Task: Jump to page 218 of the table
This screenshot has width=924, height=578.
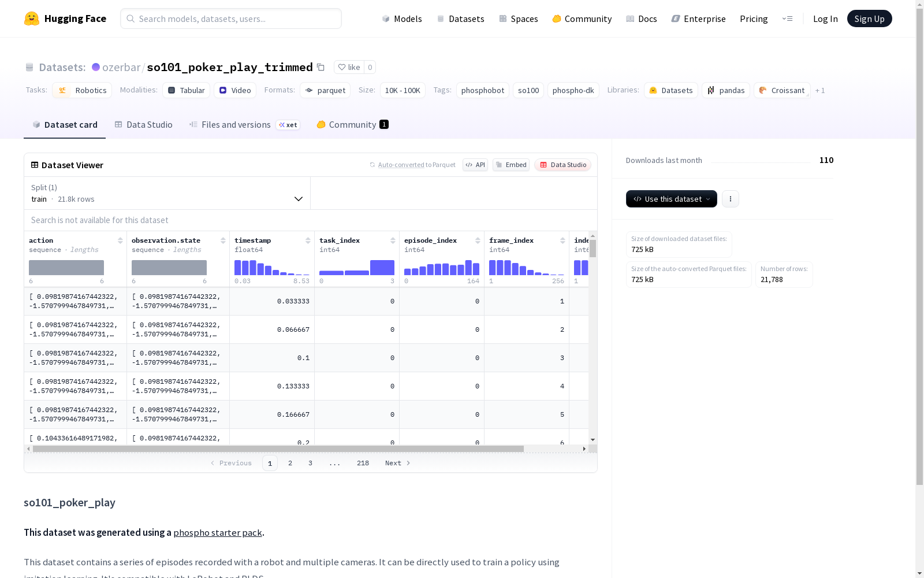Action: (x=363, y=463)
